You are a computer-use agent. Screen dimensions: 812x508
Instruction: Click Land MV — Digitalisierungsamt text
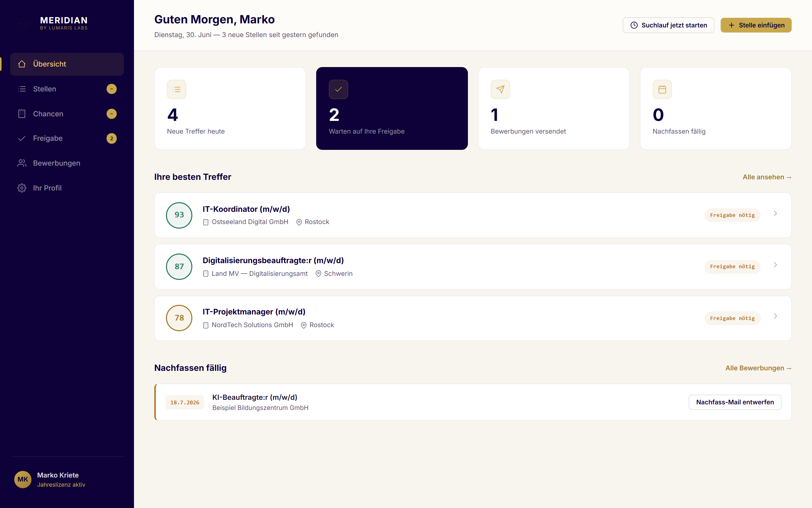click(x=259, y=274)
